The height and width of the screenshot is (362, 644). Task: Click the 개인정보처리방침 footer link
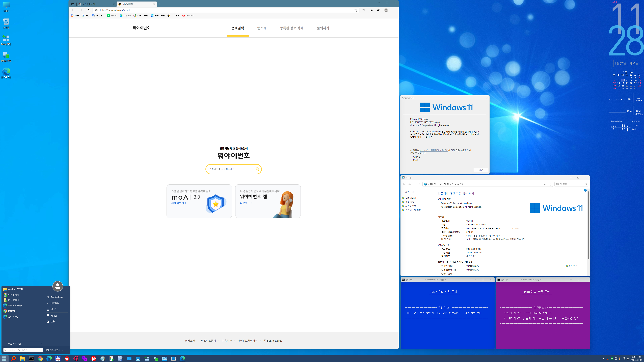click(247, 341)
